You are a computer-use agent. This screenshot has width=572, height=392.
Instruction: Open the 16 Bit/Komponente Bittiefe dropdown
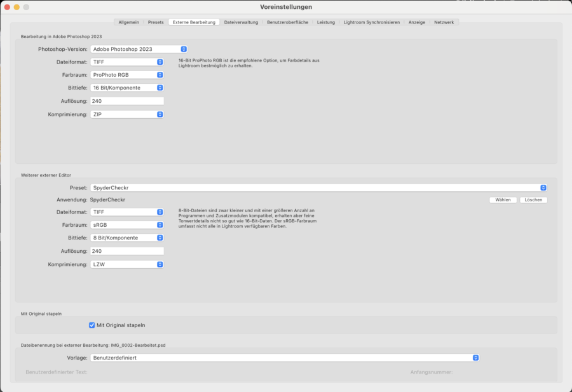[126, 88]
